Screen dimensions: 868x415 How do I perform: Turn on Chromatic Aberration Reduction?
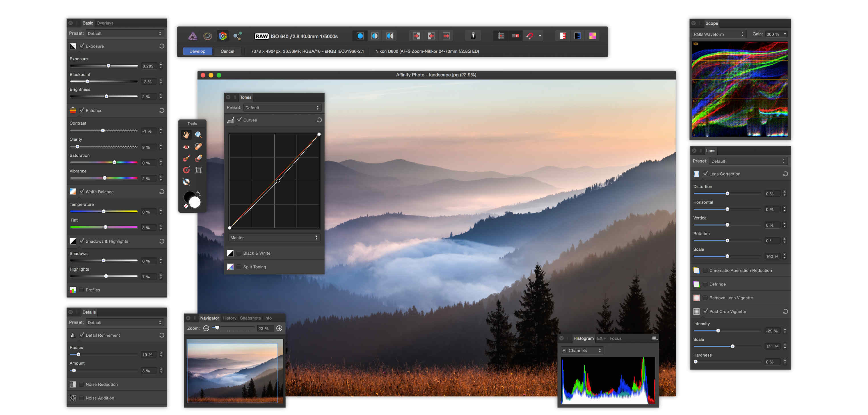pos(705,270)
